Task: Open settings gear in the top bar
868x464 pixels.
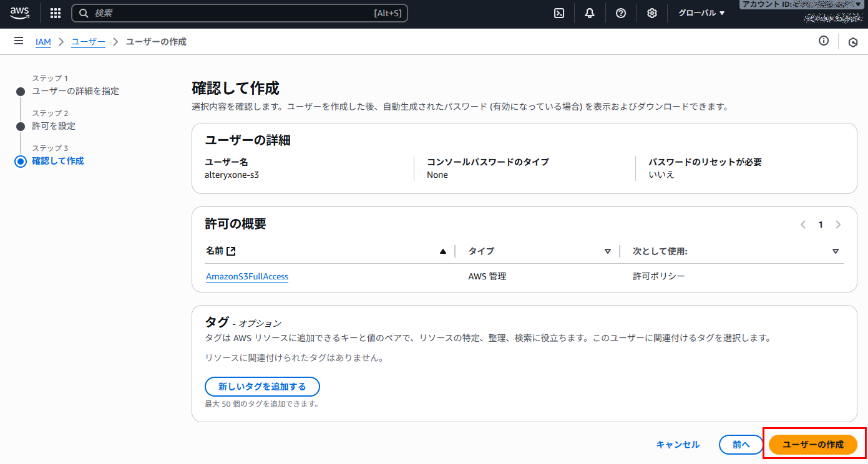Action: click(652, 13)
